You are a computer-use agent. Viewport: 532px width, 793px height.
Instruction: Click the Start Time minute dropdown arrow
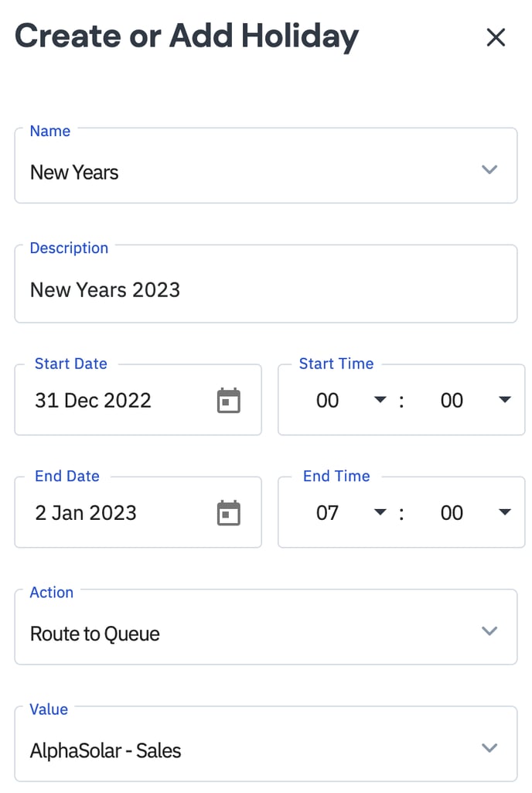tap(504, 400)
